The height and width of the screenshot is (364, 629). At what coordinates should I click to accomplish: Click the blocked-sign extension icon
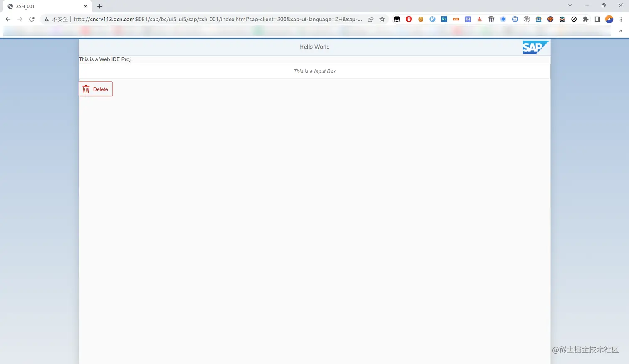[x=574, y=19]
